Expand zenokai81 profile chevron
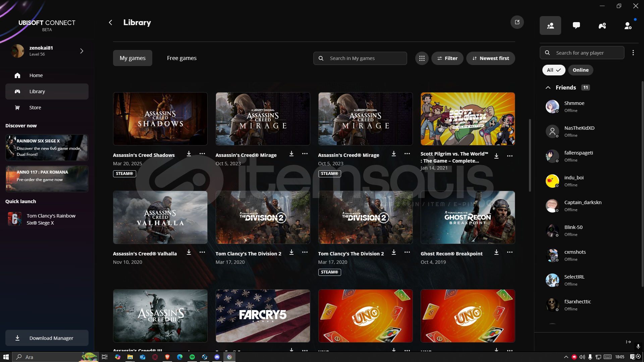The width and height of the screenshot is (644, 362). pyautogui.click(x=82, y=51)
